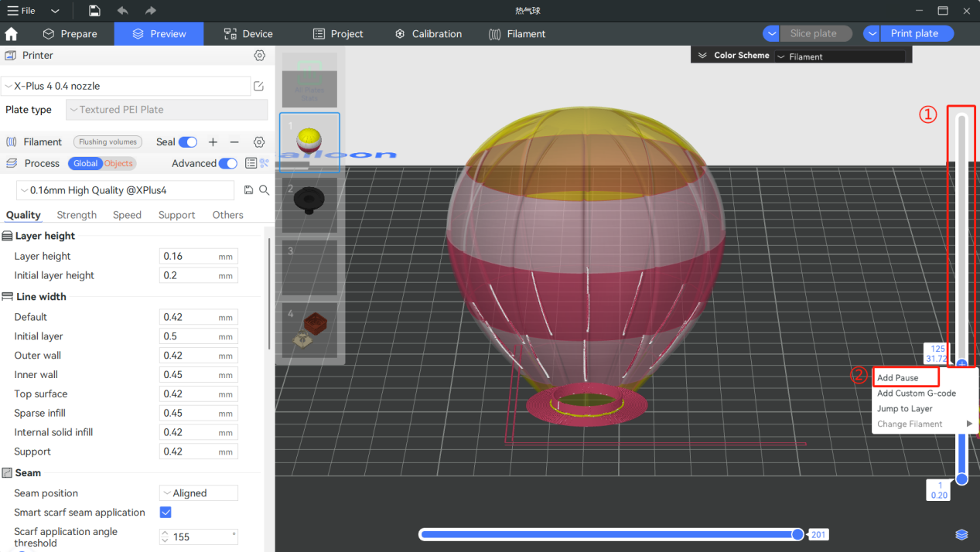Click the Process section icon

12,163
